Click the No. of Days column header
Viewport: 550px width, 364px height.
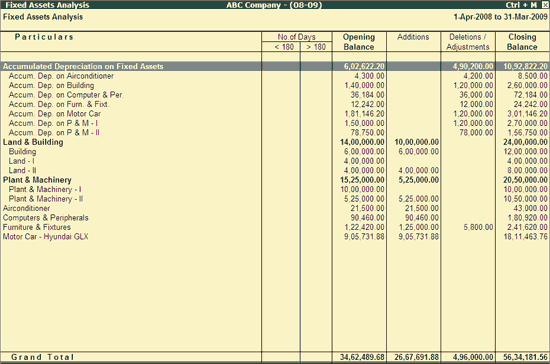coord(296,37)
